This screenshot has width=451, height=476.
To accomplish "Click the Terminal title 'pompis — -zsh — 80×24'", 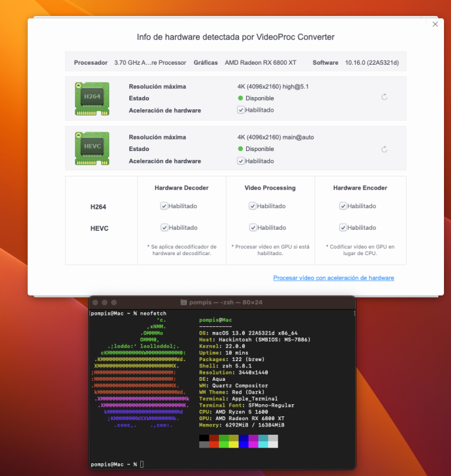I will [226, 302].
